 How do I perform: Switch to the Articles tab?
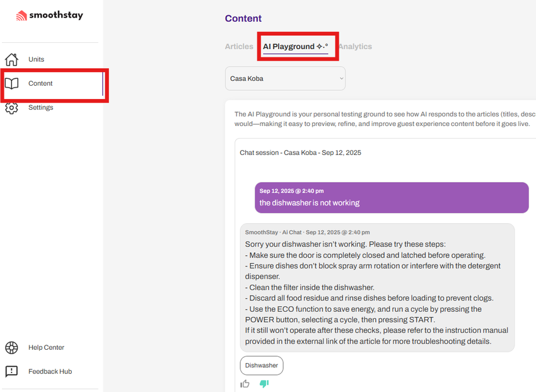[239, 47]
